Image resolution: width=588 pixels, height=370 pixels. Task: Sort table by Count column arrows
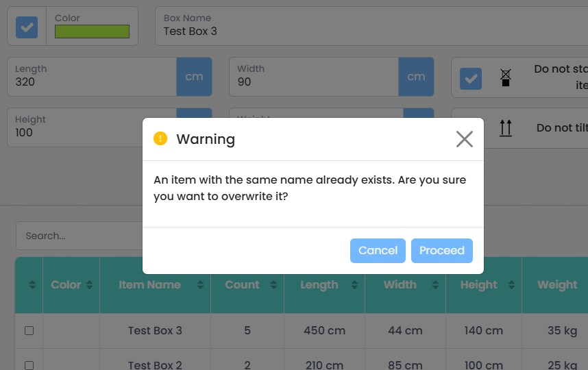point(273,285)
